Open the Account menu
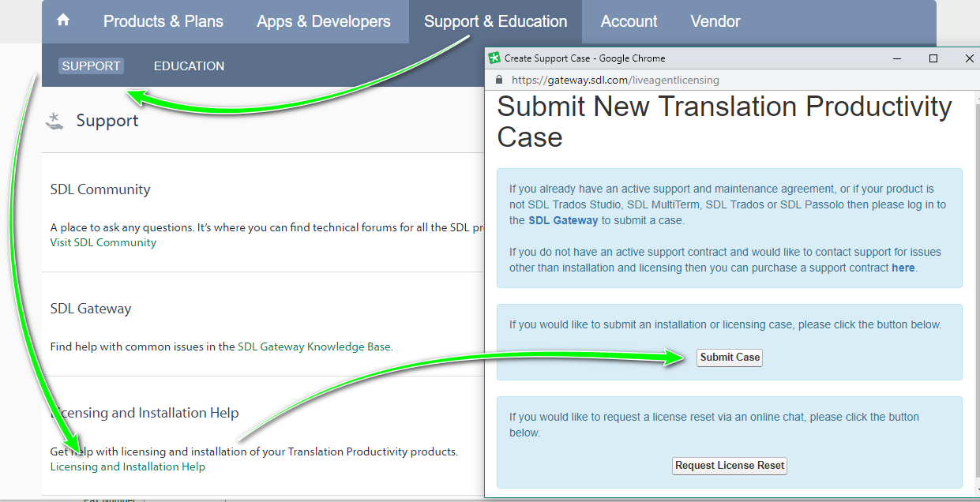This screenshot has width=980, height=502. point(629,21)
